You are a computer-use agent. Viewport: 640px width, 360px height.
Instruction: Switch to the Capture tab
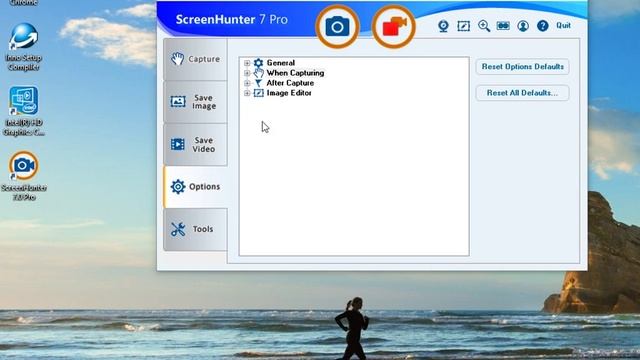click(196, 59)
